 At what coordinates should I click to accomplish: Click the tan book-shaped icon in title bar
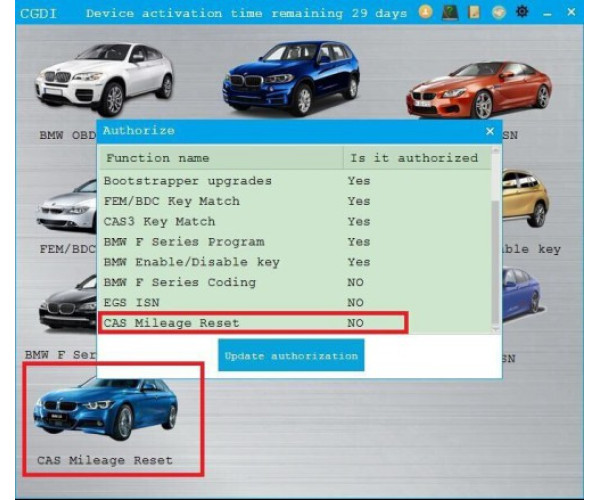tap(474, 12)
